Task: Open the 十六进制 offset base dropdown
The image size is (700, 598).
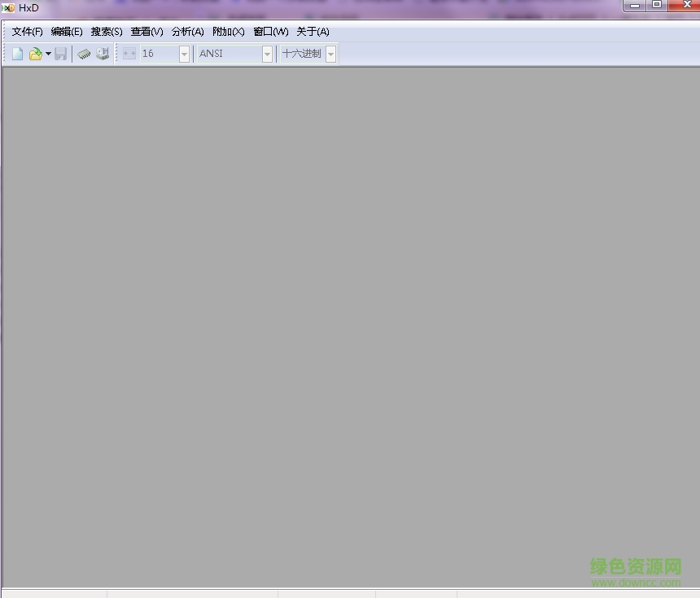Action: (x=330, y=53)
